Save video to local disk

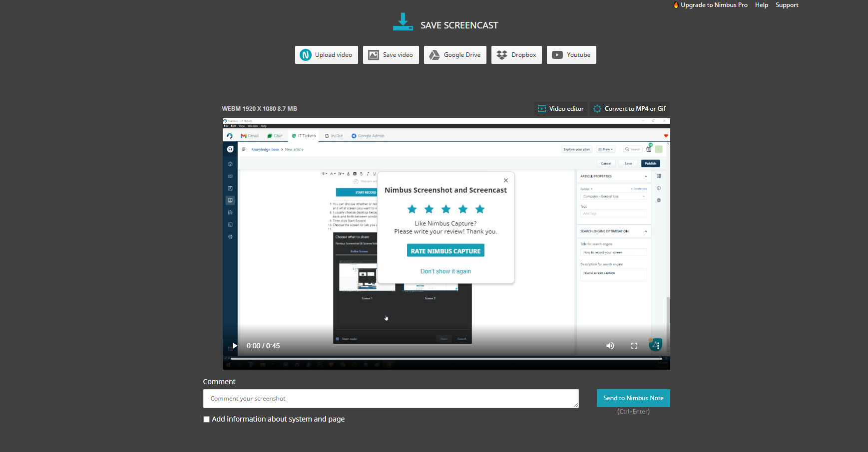[391, 55]
